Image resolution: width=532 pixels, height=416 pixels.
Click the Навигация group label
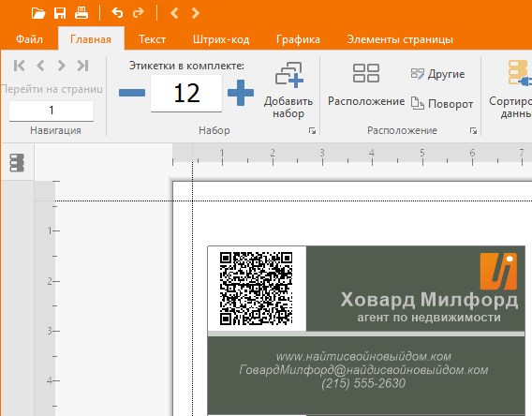pyautogui.click(x=55, y=130)
